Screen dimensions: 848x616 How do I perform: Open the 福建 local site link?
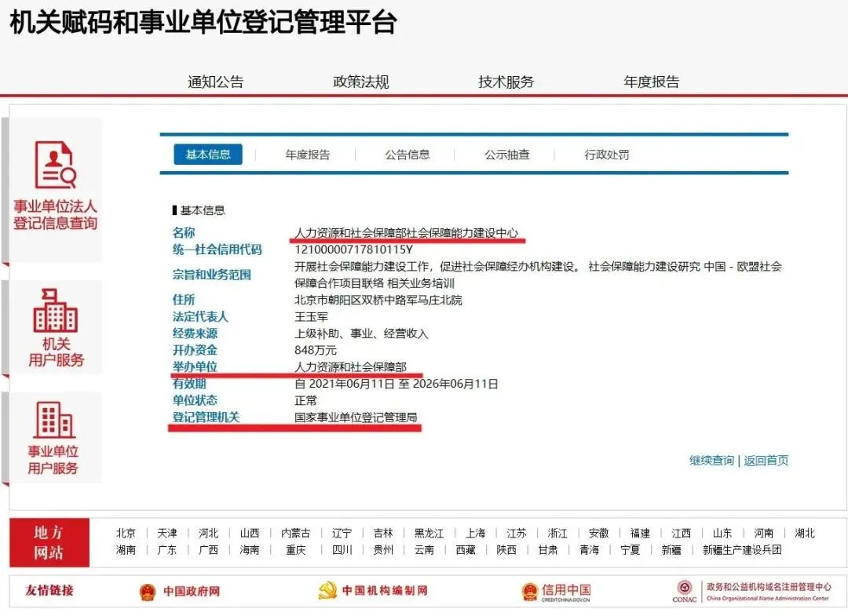[x=640, y=534]
